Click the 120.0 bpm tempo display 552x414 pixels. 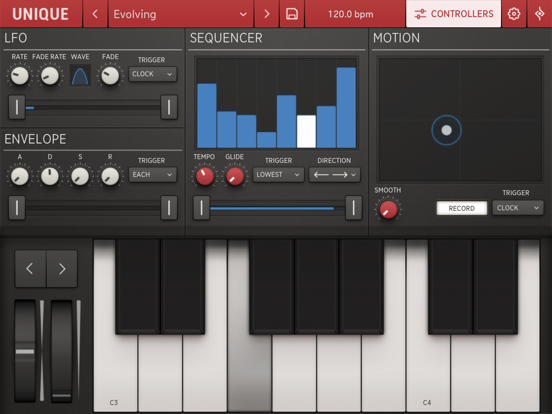pyautogui.click(x=351, y=14)
